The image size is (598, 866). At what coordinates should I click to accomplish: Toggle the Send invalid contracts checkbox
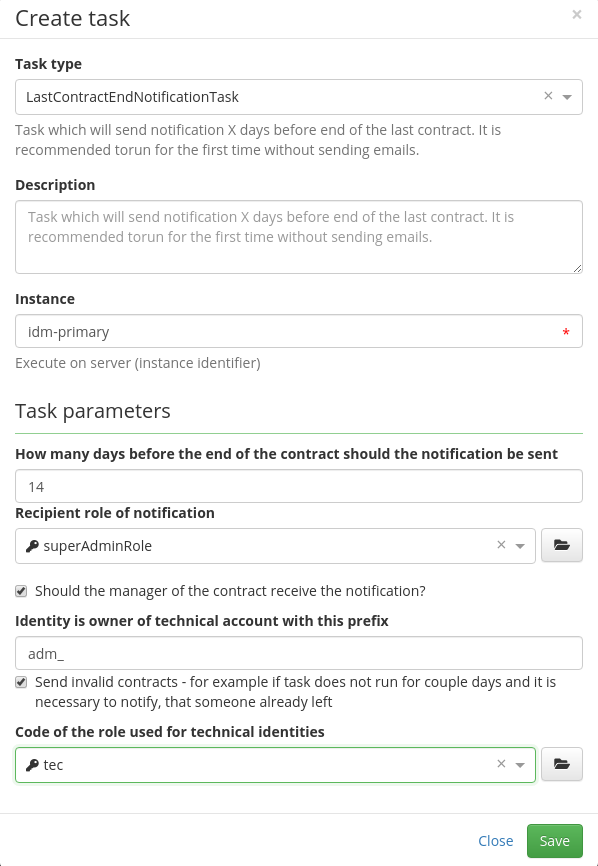coord(21,683)
